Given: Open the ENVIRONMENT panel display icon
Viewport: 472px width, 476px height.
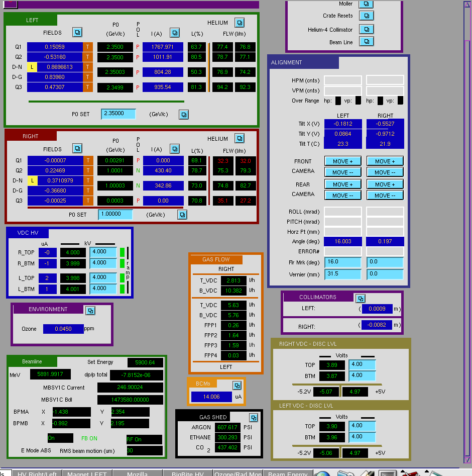Looking at the screenshot, I should coord(90,311).
